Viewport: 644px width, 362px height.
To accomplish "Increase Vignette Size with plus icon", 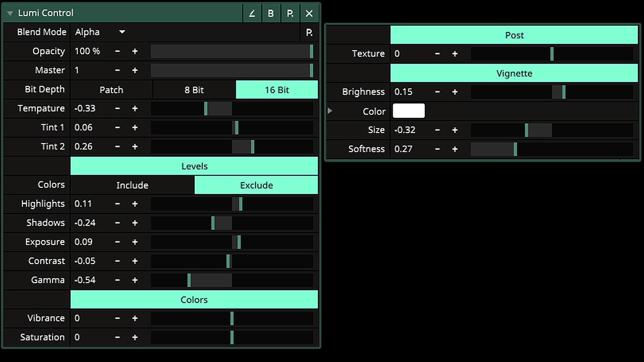I will point(455,130).
